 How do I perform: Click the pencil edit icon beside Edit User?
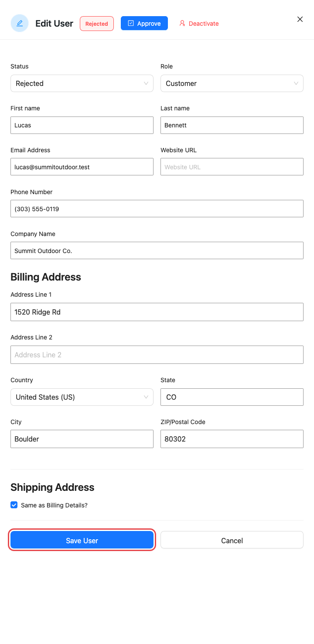(20, 23)
